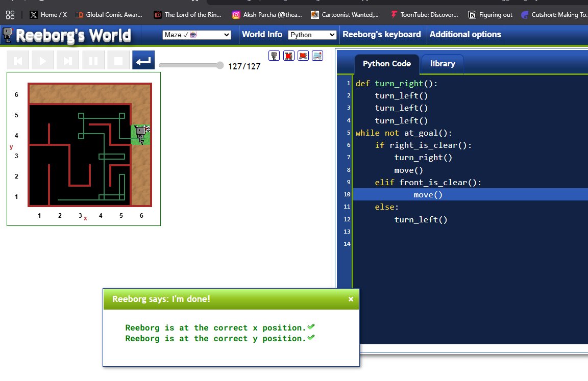Screen dimensions: 588x381
Task: Click the reload world return-arrow button
Action: pos(143,60)
